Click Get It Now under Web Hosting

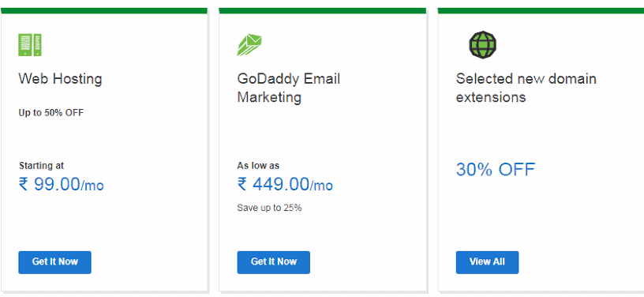[x=54, y=262]
